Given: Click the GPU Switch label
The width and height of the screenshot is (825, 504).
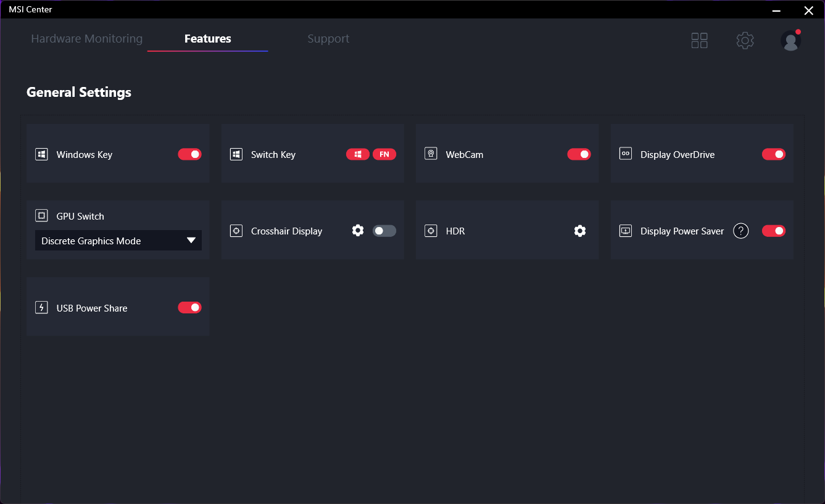Looking at the screenshot, I should [x=80, y=217].
